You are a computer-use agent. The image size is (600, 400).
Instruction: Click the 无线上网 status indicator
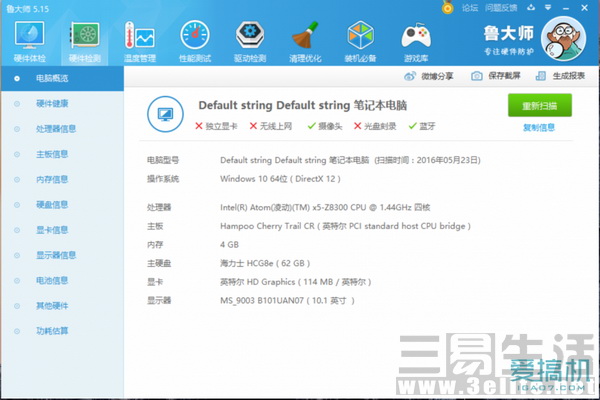[x=271, y=126]
